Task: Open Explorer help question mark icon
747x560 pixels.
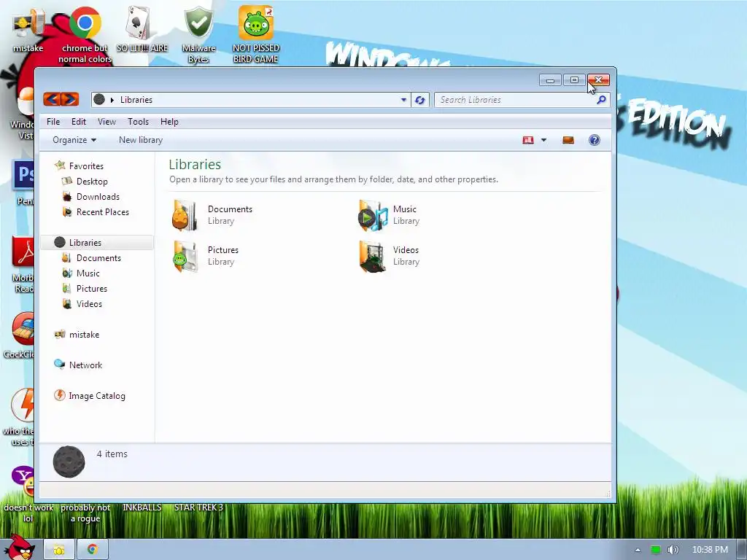Action: (x=594, y=140)
